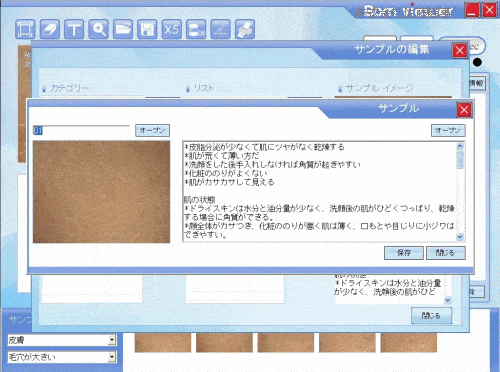500x372 pixels.
Task: Select the angle measurement tool
Action: click(220, 29)
